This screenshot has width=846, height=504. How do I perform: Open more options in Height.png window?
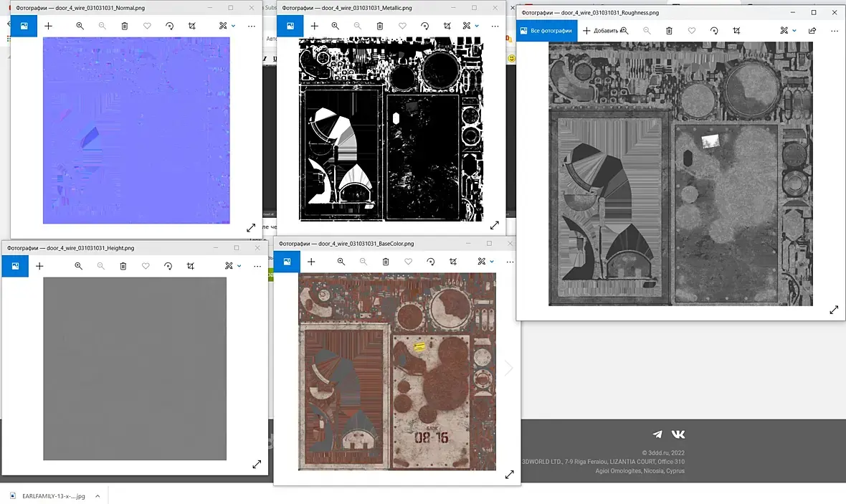coord(257,266)
